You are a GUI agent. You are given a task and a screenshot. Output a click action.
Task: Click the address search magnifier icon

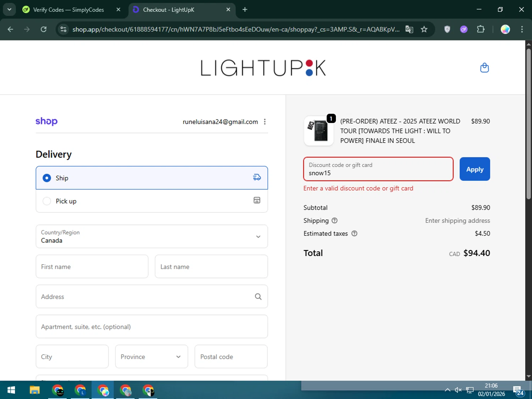[x=258, y=297]
